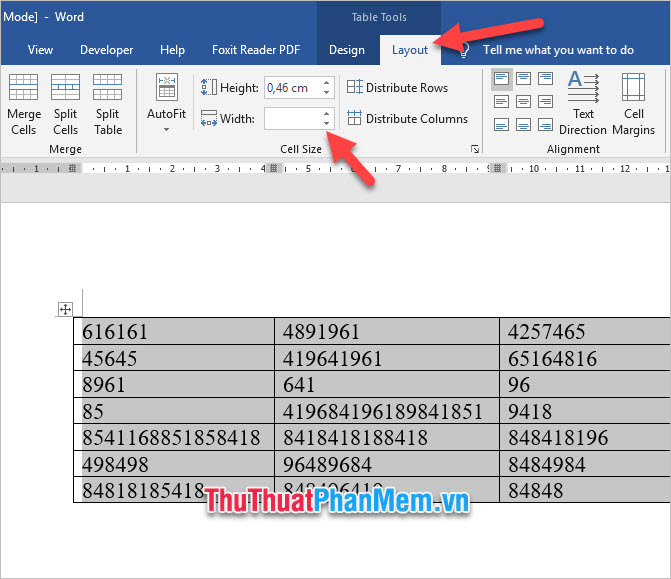Increase row Height with up arrow
Screen dimensions: 671x579
(x=327, y=83)
